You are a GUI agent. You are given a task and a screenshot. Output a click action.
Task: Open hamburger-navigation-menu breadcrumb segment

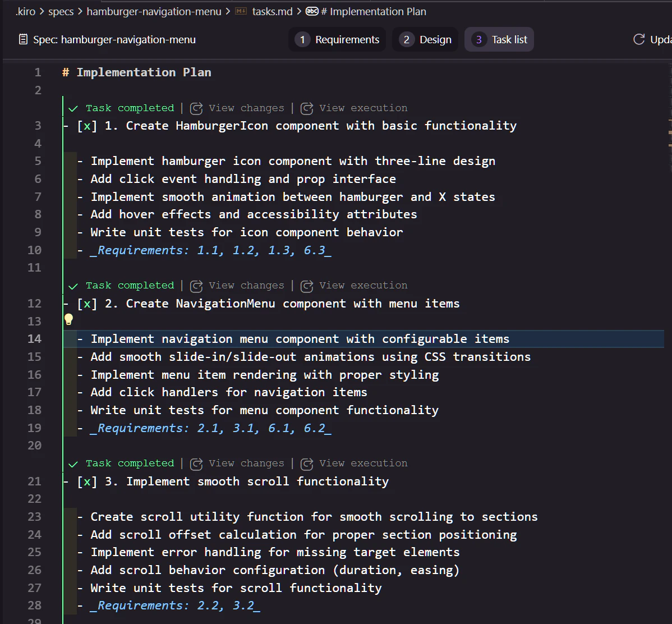click(154, 12)
